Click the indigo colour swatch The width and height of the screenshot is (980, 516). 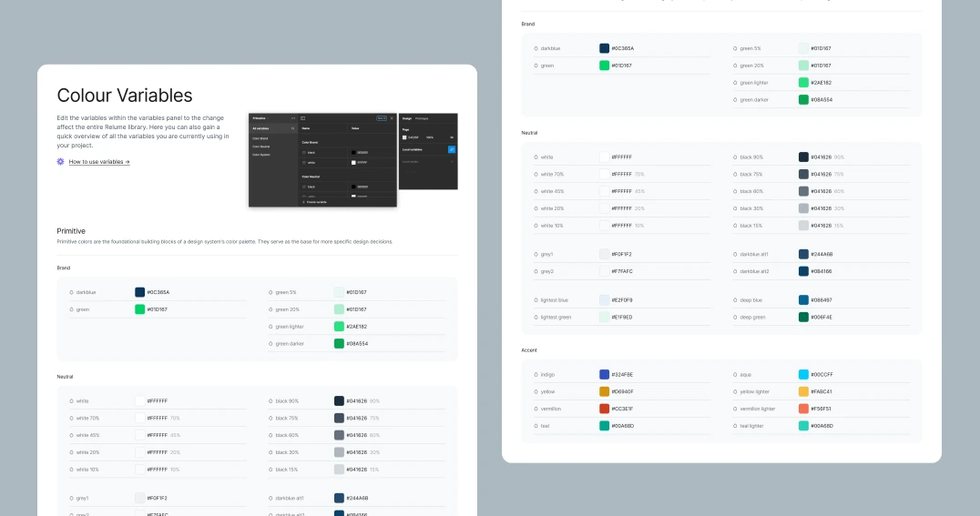pyautogui.click(x=605, y=375)
